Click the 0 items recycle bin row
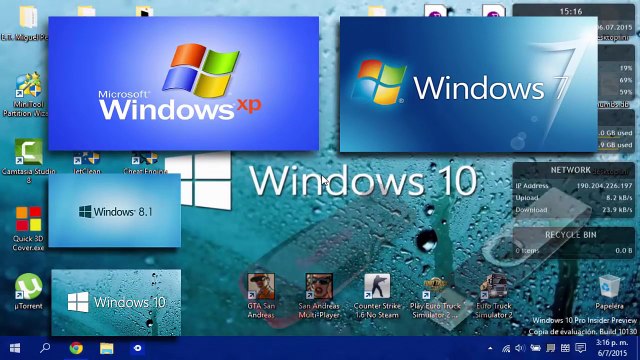The width and height of the screenshot is (640, 360). click(x=573, y=251)
